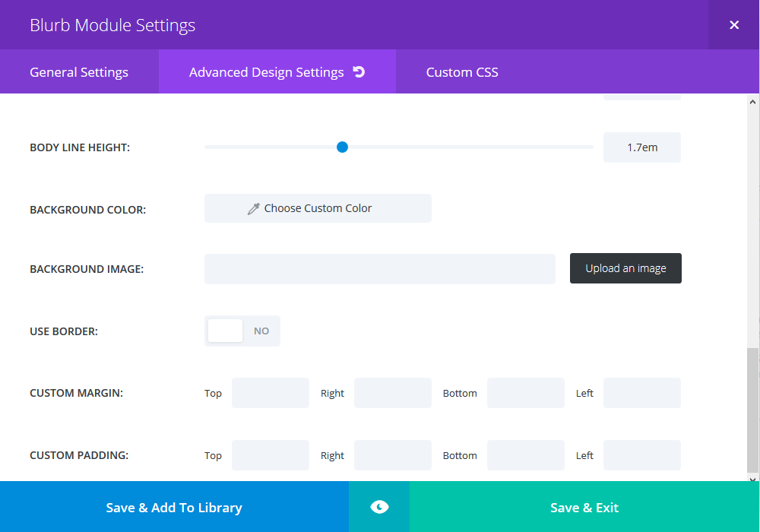Click the Custom Padding Left field

tap(641, 455)
